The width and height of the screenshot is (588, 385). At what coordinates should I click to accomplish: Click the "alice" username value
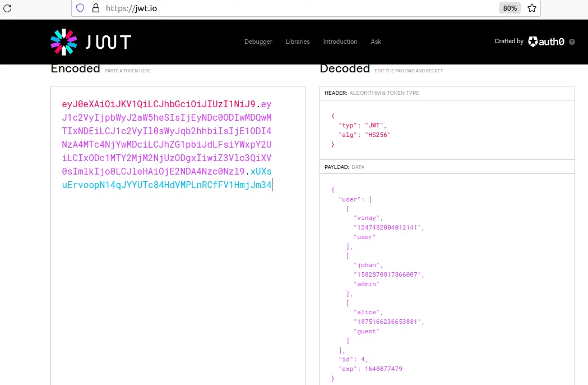368,312
